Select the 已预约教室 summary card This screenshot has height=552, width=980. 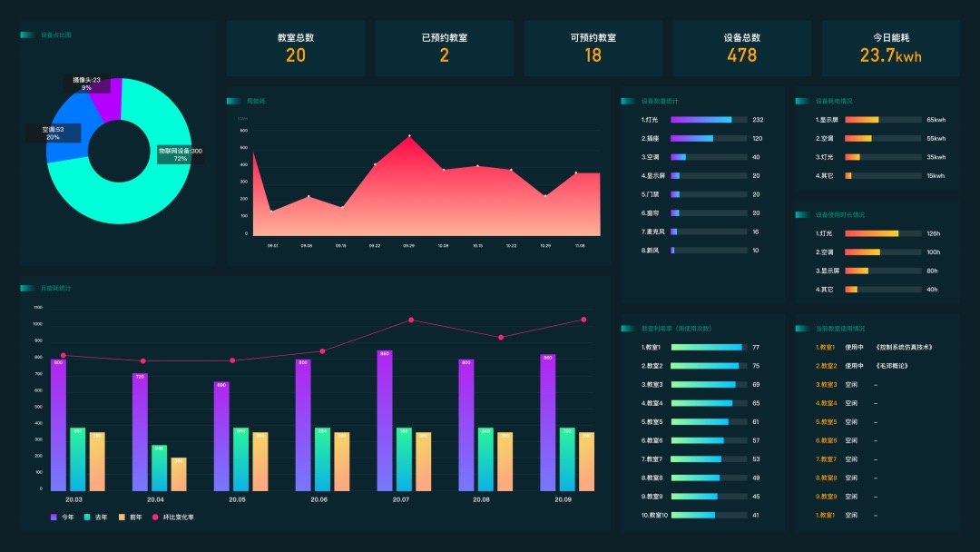[445, 48]
